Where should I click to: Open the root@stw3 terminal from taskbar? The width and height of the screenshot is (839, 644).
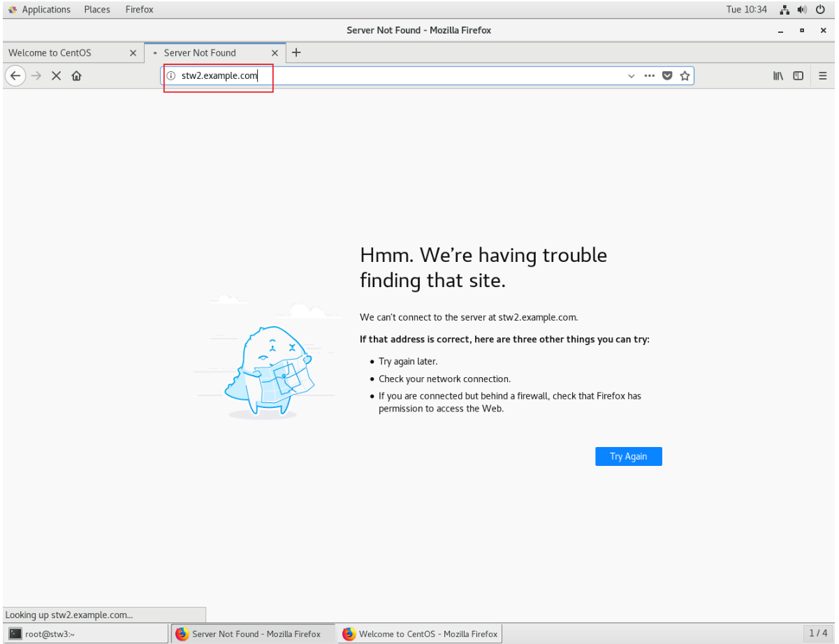[85, 634]
